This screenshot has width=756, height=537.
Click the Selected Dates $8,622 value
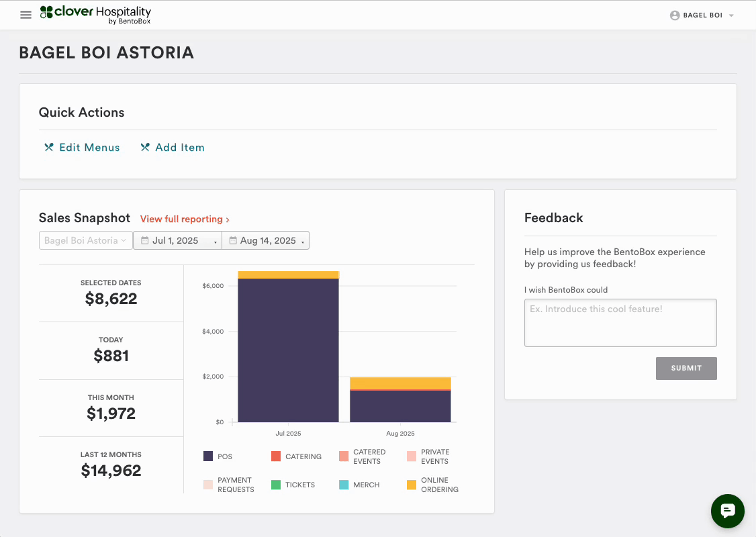pyautogui.click(x=111, y=299)
